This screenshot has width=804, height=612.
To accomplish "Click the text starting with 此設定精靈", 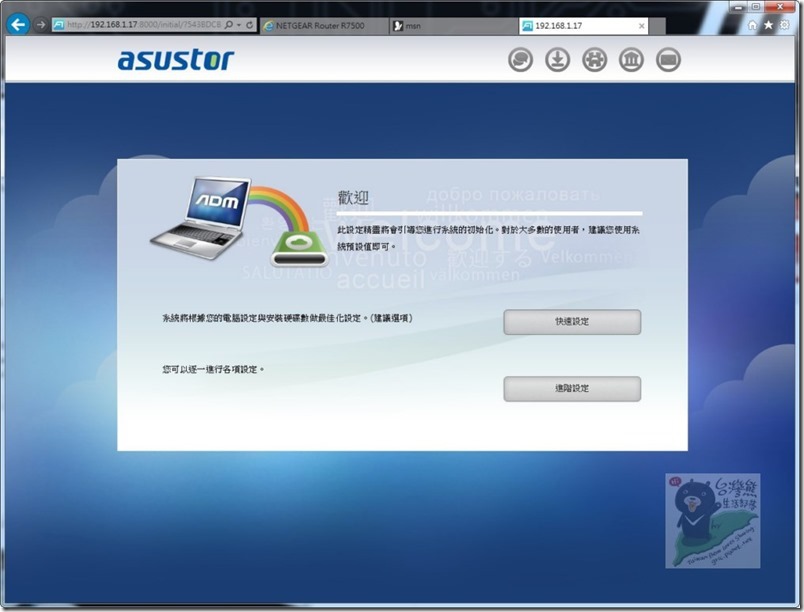I will coord(488,238).
